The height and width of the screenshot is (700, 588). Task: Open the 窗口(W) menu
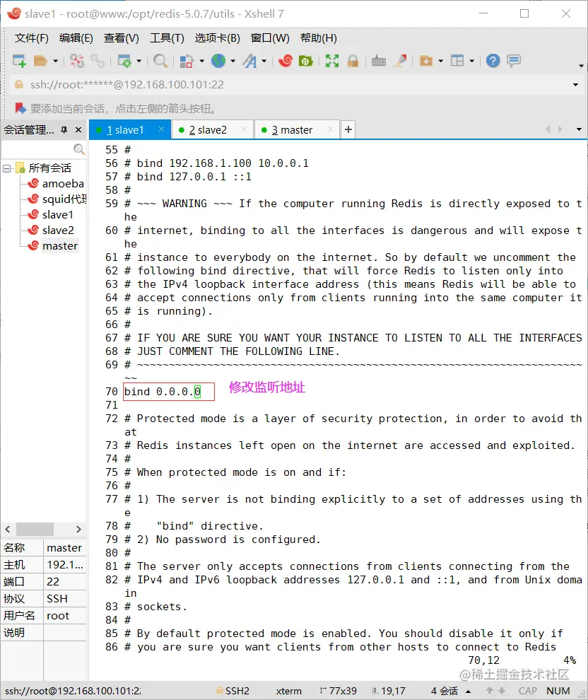coord(270,38)
